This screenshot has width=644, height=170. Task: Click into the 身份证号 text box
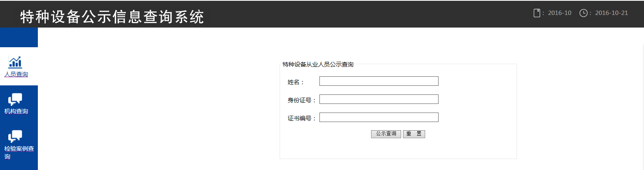(379, 99)
